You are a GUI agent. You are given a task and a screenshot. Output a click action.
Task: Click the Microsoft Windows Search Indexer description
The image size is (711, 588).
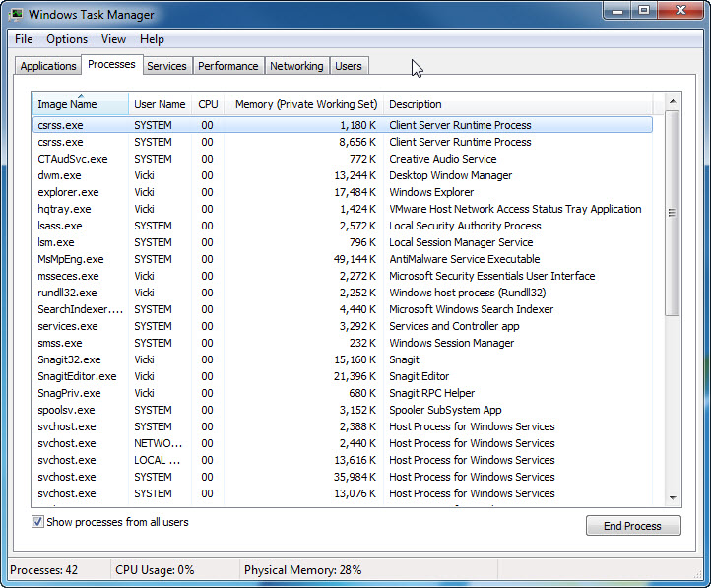[472, 309]
